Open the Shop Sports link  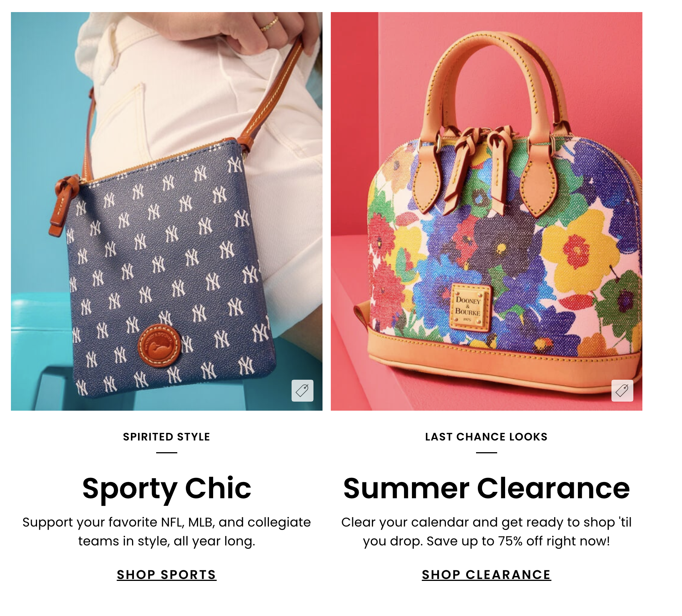(166, 574)
